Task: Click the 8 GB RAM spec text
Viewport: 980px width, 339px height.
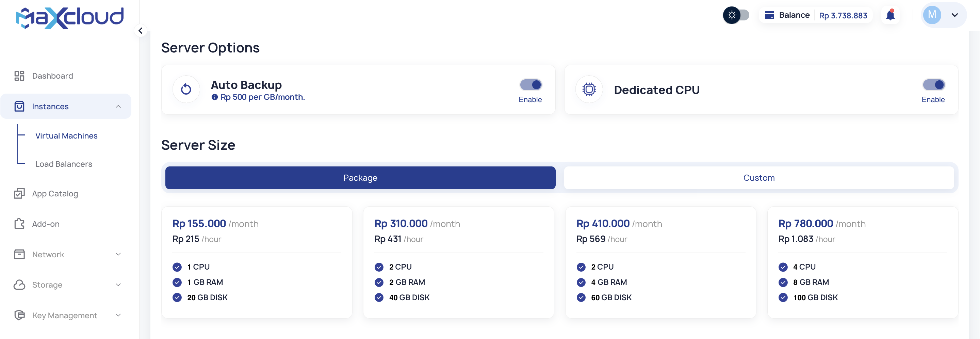Action: pos(811,282)
